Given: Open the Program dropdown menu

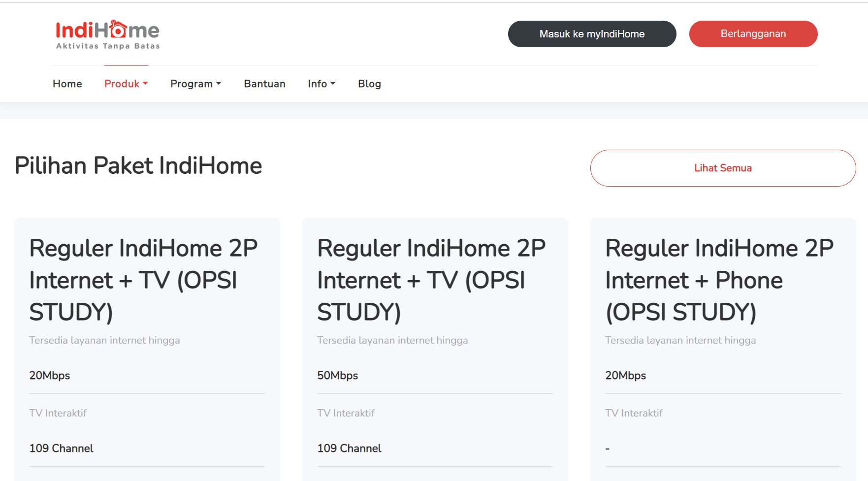Looking at the screenshot, I should click(x=195, y=84).
